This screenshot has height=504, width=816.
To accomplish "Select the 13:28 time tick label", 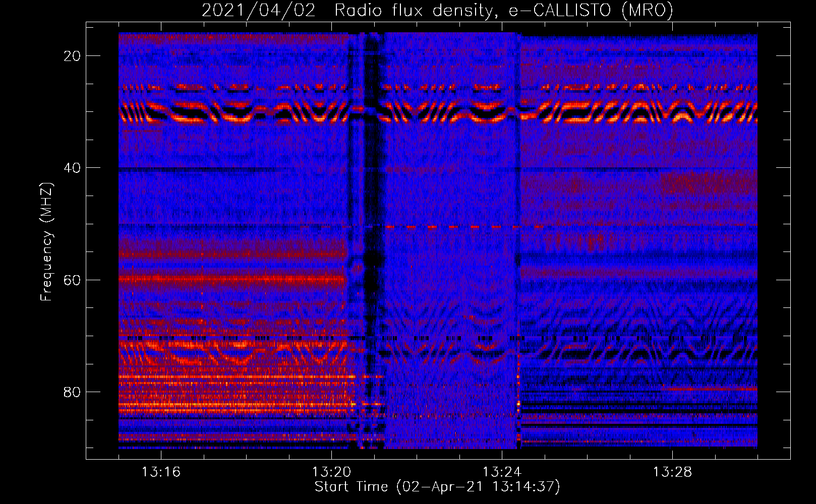I will tap(672, 472).
